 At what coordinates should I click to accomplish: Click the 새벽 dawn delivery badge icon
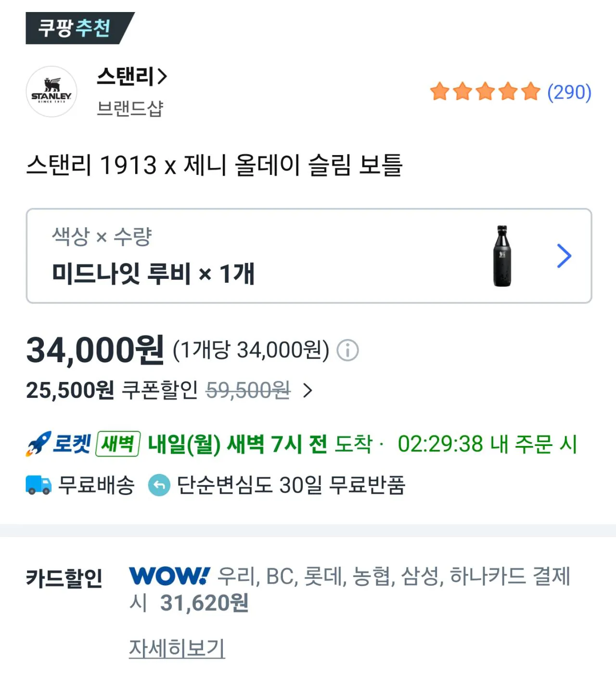pos(118,445)
